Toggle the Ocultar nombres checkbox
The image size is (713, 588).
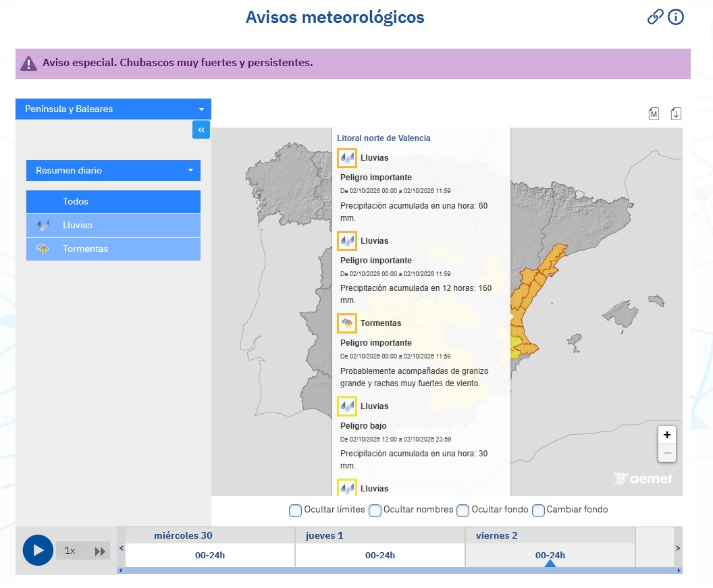click(x=375, y=510)
